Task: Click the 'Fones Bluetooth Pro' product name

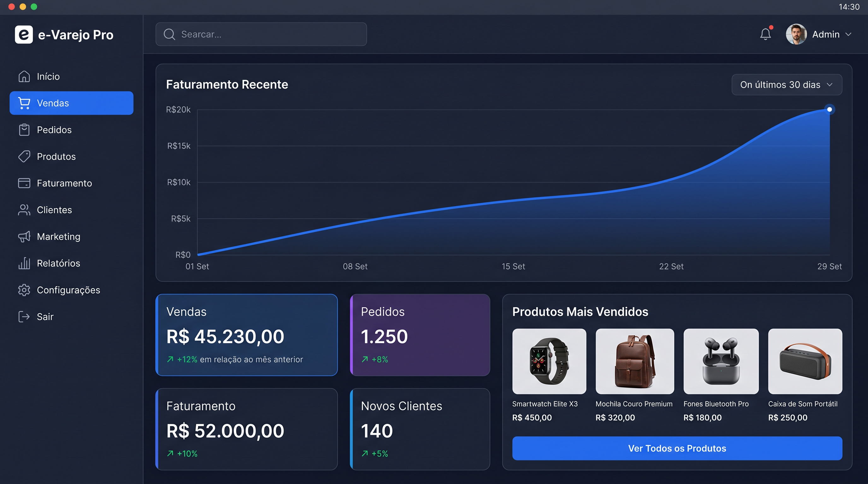Action: click(716, 404)
